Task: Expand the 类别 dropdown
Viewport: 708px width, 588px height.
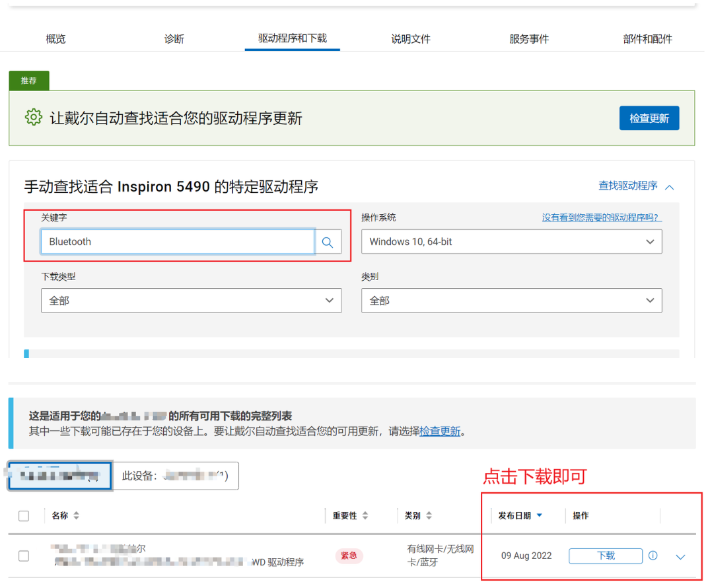Action: click(512, 301)
